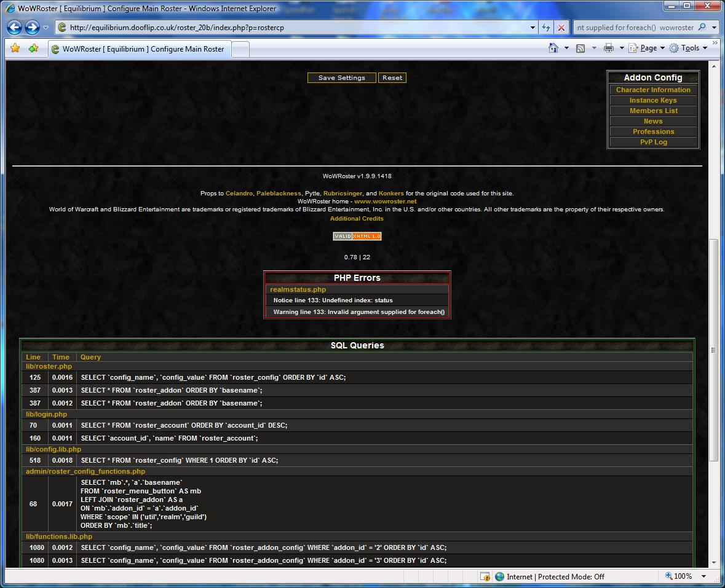
Task: Click the Print icon
Action: (609, 48)
